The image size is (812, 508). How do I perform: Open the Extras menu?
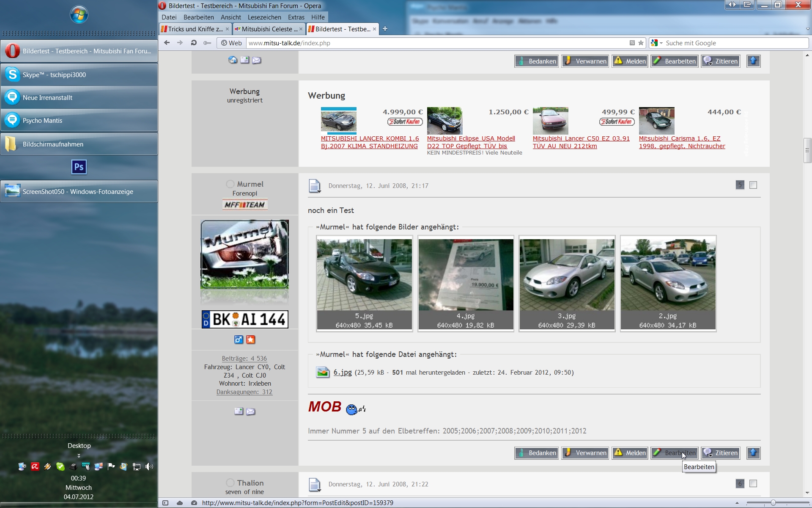296,17
